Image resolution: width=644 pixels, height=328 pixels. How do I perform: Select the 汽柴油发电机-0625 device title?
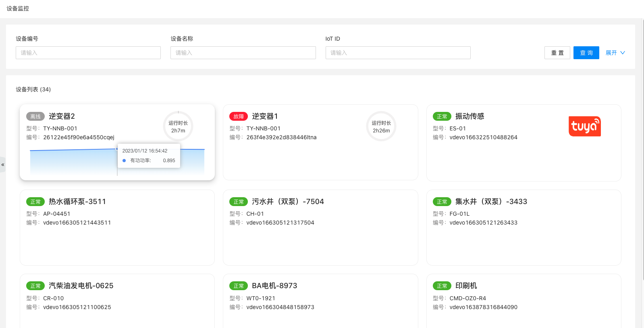(x=81, y=286)
